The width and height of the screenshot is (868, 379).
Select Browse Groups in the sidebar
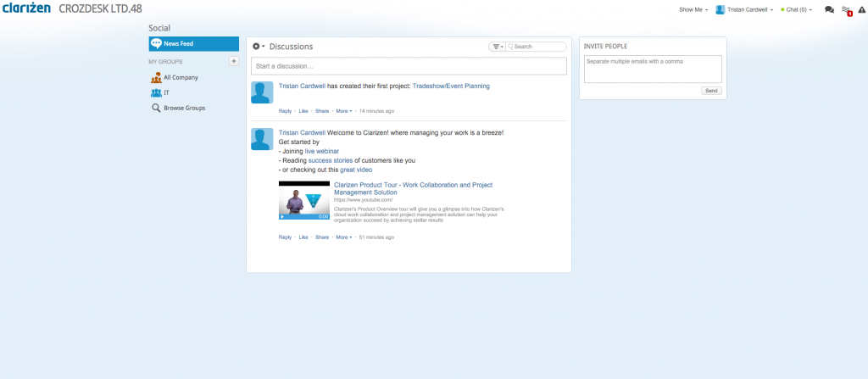pyautogui.click(x=184, y=108)
